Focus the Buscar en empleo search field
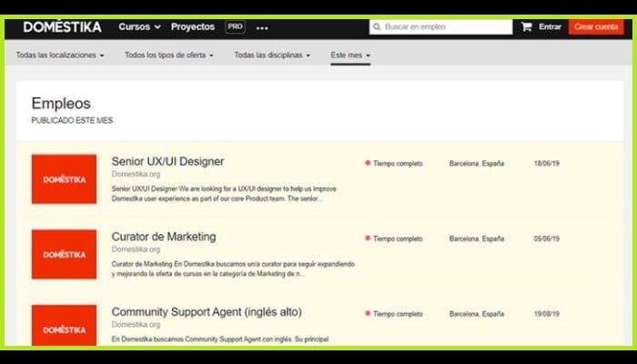Image resolution: width=637 pixels, height=364 pixels. (x=440, y=26)
